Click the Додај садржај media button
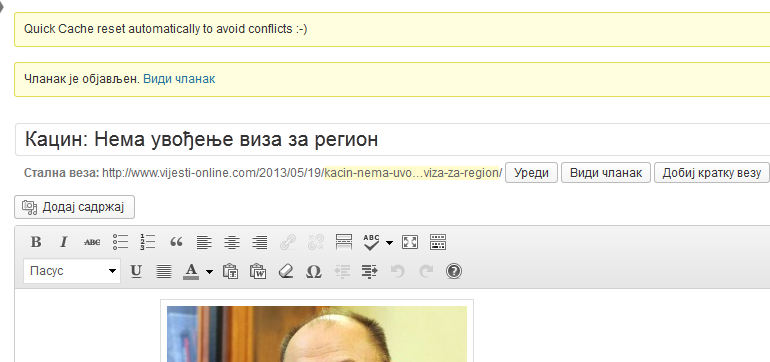 click(x=75, y=207)
